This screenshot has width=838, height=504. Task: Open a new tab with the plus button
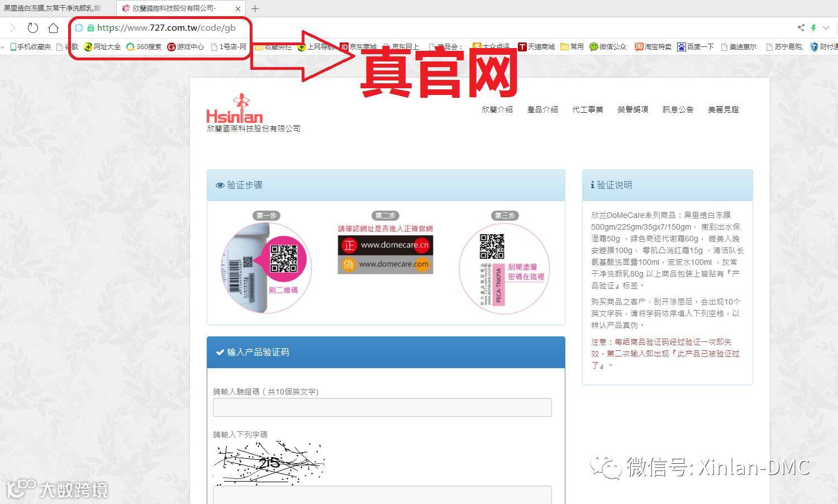click(255, 8)
